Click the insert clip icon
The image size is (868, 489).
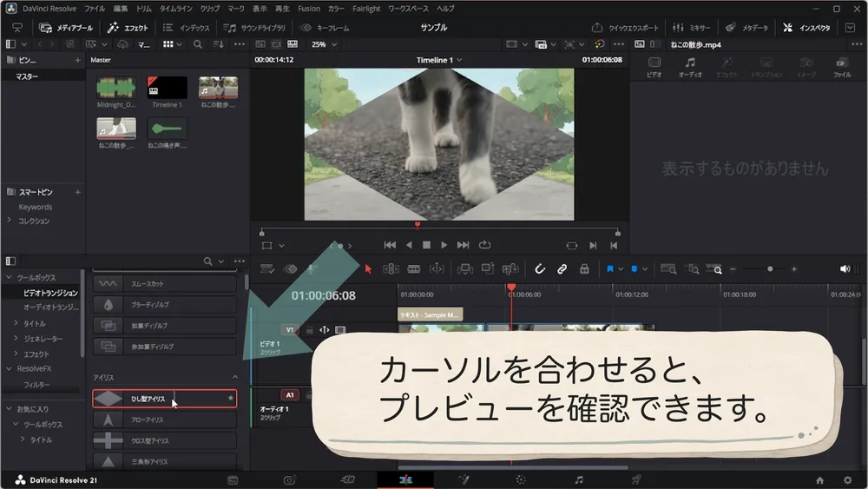tap(464, 269)
